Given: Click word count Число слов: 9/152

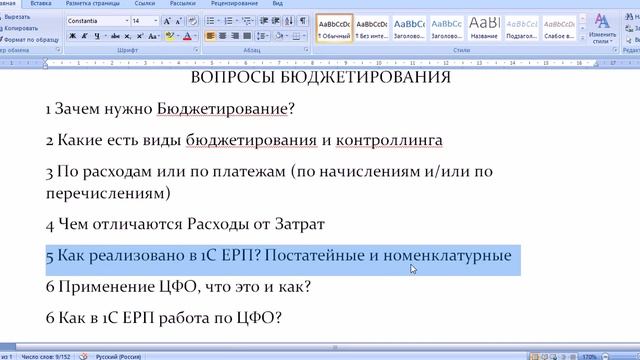Looking at the screenshot, I should click(46, 357).
